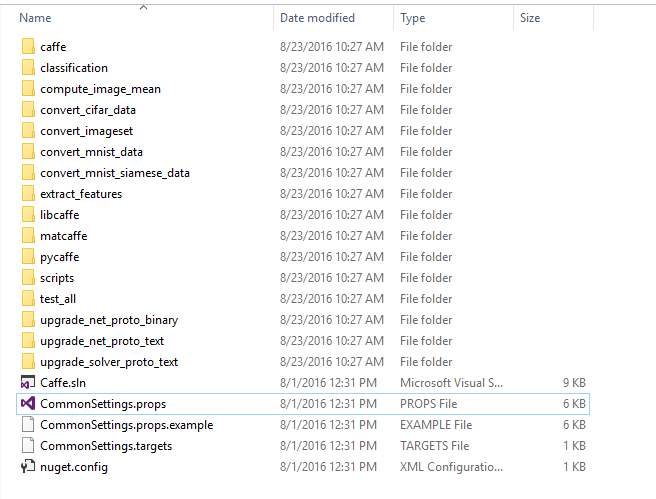
Task: Click the test_all folder icon
Action: (28, 298)
